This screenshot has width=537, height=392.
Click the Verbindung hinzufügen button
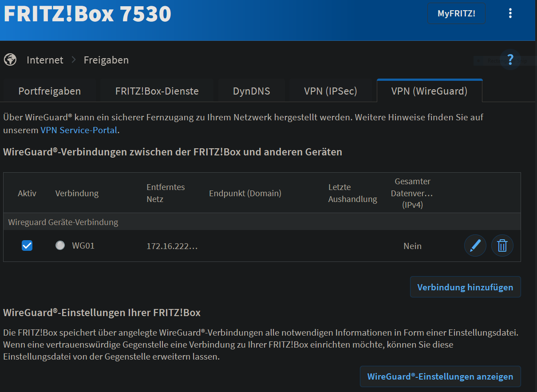[466, 287]
